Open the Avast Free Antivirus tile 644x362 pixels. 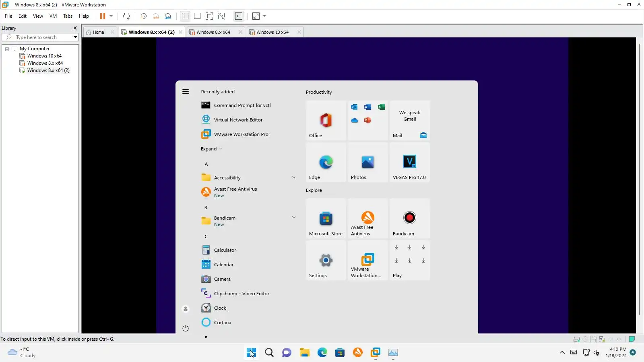tap(368, 218)
